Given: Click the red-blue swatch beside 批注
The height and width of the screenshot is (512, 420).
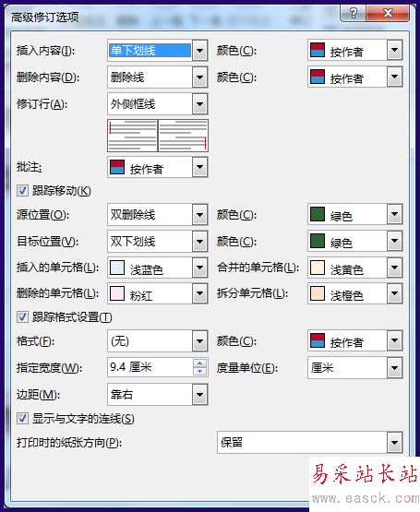Looking at the screenshot, I should (117, 167).
